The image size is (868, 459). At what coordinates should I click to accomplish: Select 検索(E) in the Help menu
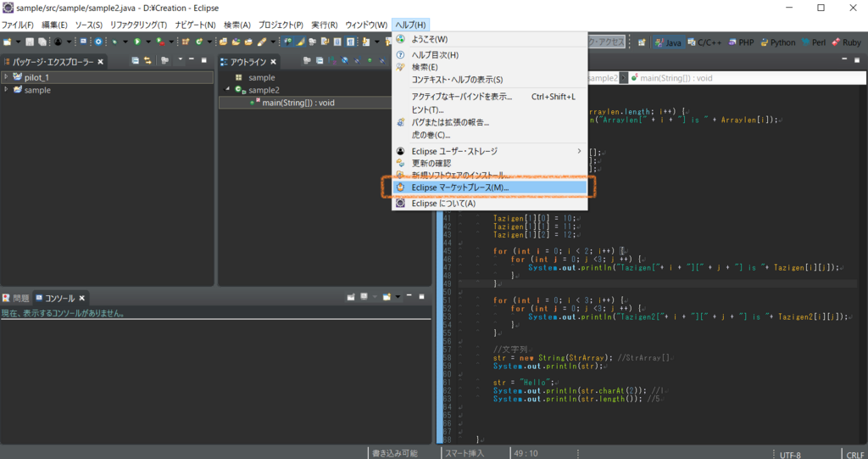click(490, 67)
